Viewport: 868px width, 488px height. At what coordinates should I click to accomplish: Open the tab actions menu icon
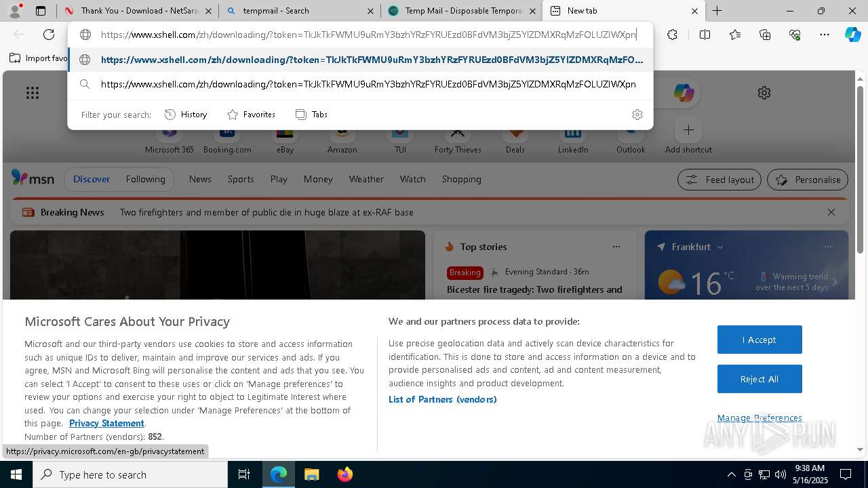click(41, 11)
